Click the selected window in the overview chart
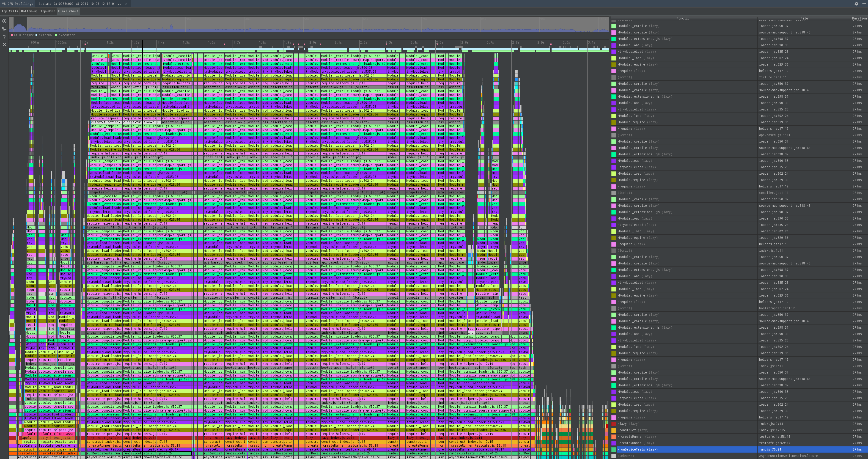Viewport: 868px width, 459px height. click(x=20, y=24)
